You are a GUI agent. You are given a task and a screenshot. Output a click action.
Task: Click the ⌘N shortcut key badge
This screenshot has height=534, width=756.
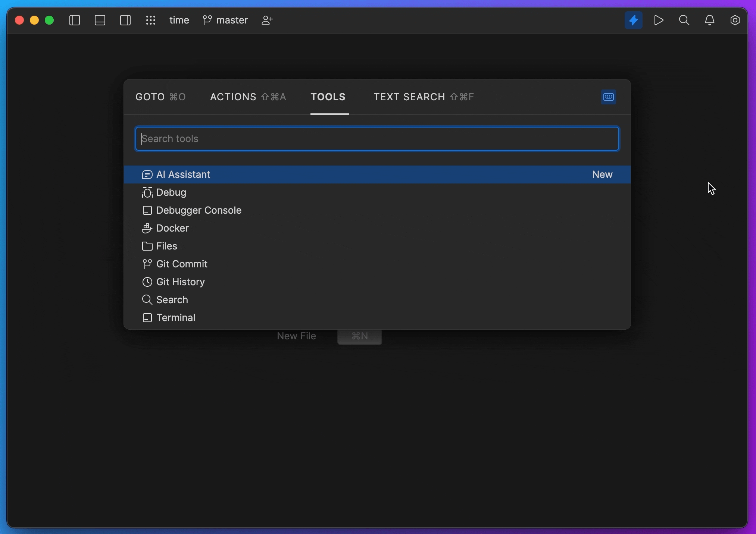[x=360, y=336]
